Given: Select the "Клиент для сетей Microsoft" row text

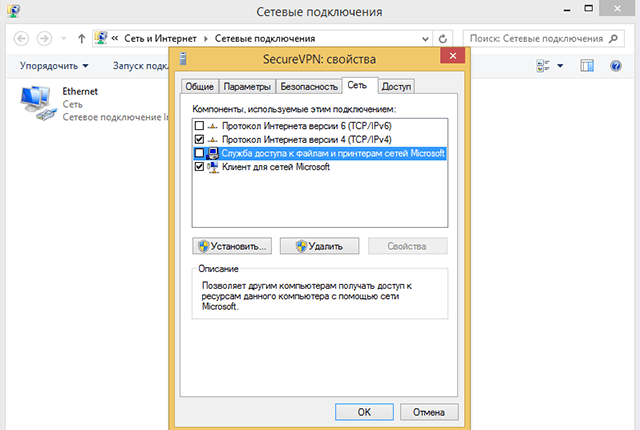Looking at the screenshot, I should coord(276,167).
